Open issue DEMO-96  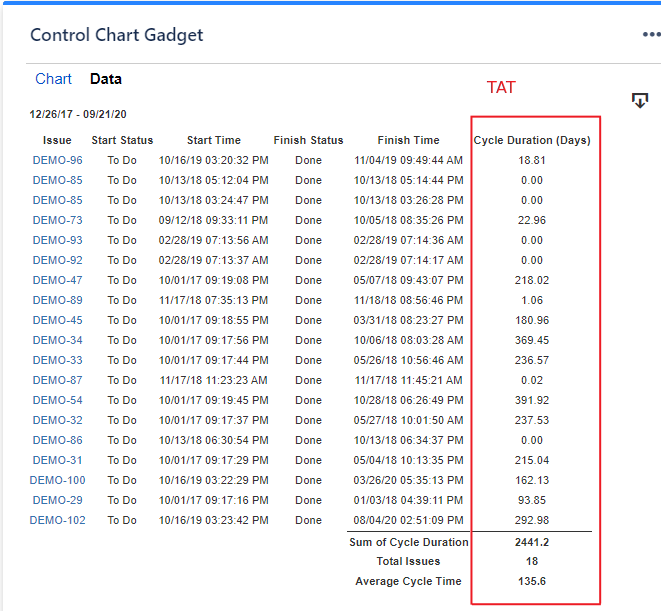pos(57,160)
